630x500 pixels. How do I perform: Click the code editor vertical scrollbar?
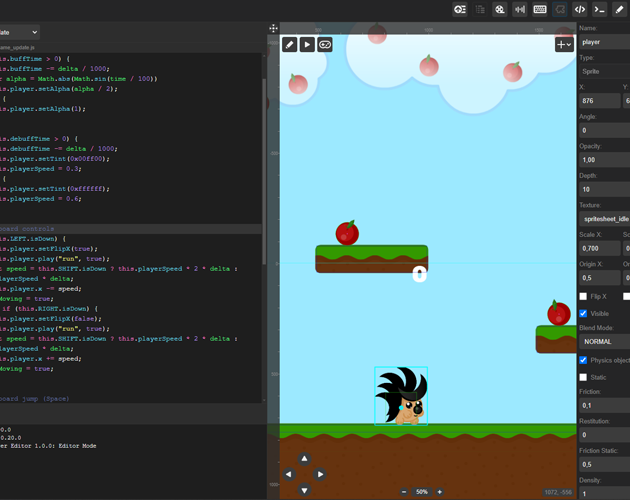click(x=264, y=172)
